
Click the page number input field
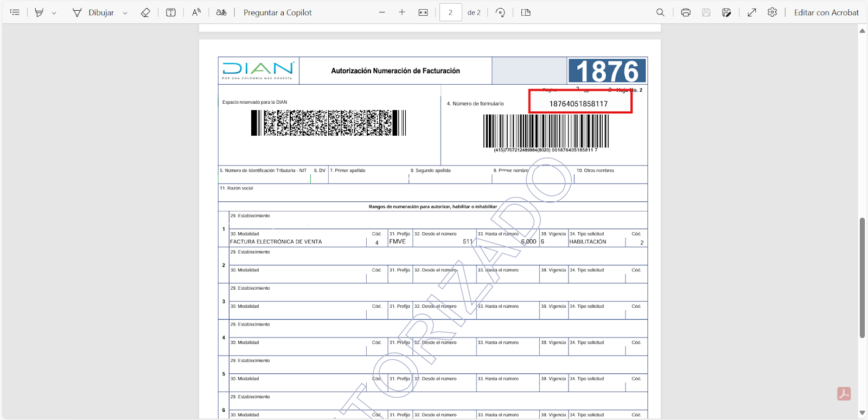click(x=450, y=12)
